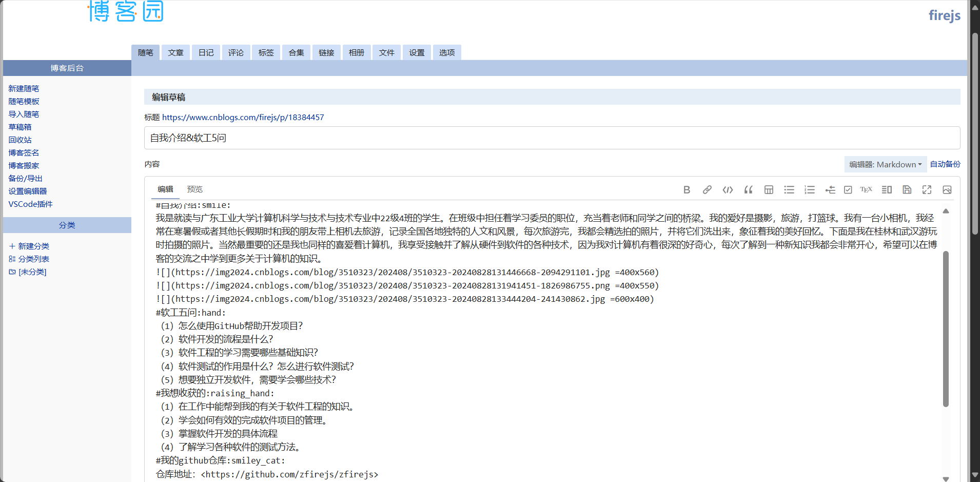The width and height of the screenshot is (980, 482).
Task: Select the 编辑 tab
Action: pos(165,189)
